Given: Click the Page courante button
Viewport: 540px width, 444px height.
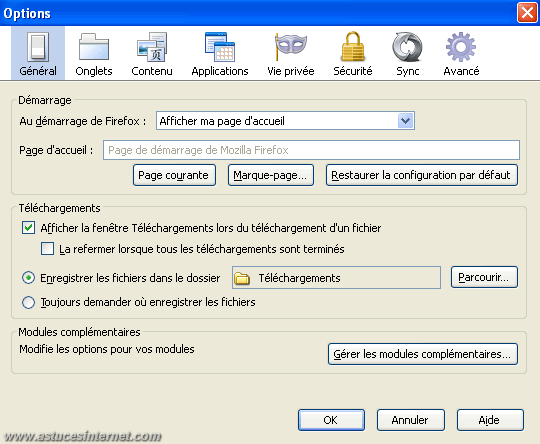Looking at the screenshot, I should point(174,175).
